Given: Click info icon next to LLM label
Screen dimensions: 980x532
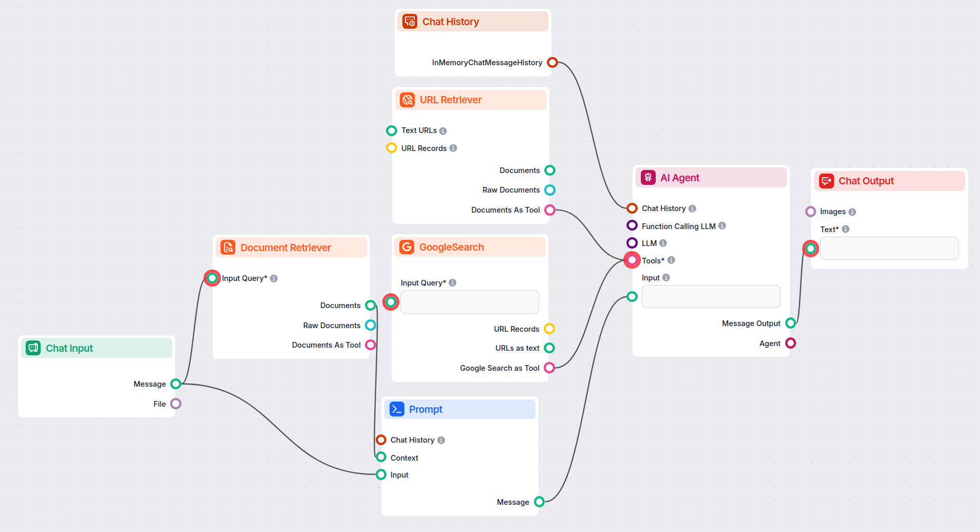Looking at the screenshot, I should [x=663, y=243].
